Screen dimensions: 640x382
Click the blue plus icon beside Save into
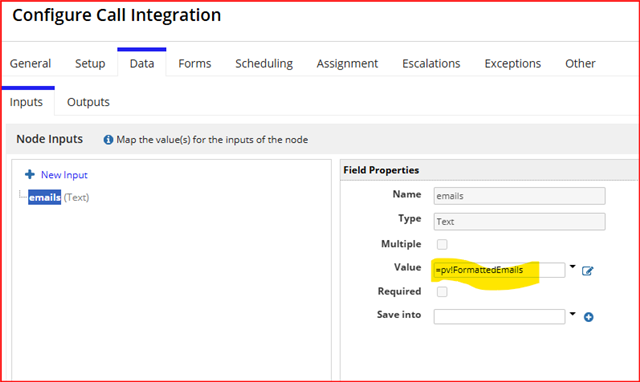click(588, 317)
